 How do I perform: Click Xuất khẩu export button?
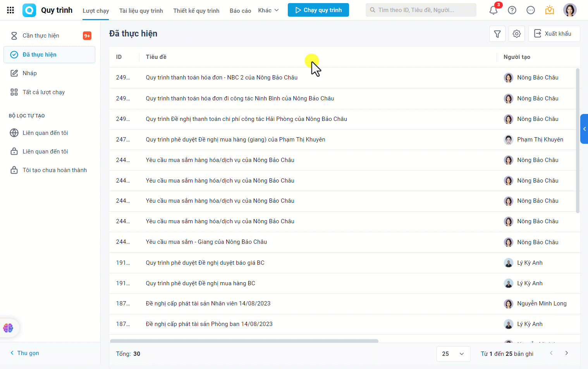pos(554,34)
